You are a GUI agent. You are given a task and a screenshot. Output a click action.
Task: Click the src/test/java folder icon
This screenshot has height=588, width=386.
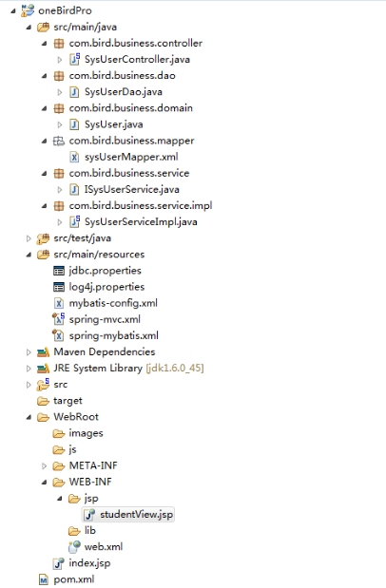[43, 238]
